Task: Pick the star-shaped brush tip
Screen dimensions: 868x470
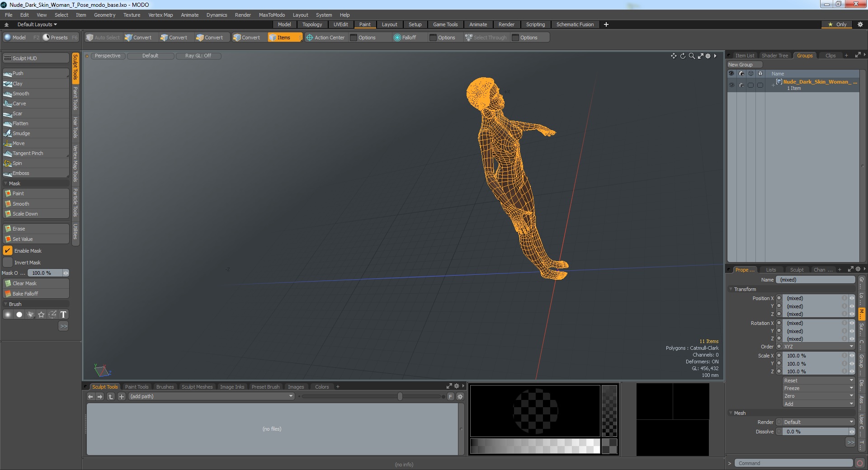Action: pyautogui.click(x=41, y=315)
